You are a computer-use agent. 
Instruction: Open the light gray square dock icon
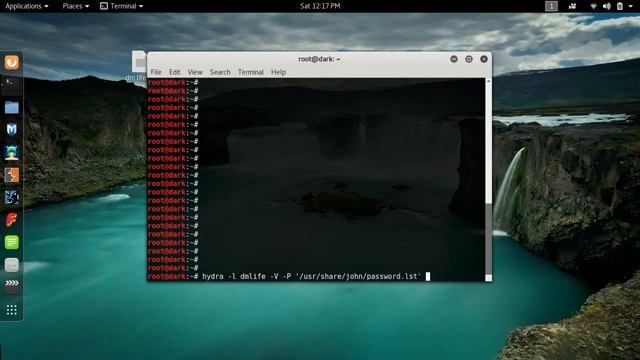(x=11, y=265)
